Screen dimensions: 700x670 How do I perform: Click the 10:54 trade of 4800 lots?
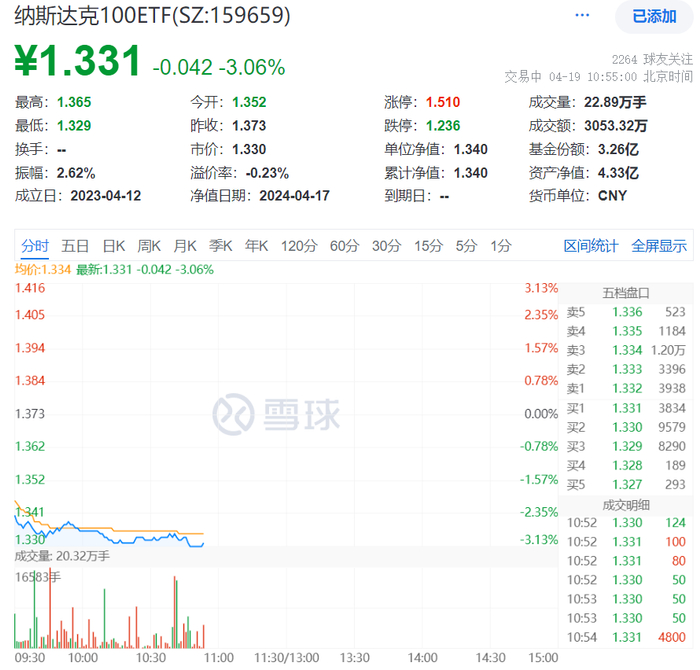tap(626, 637)
